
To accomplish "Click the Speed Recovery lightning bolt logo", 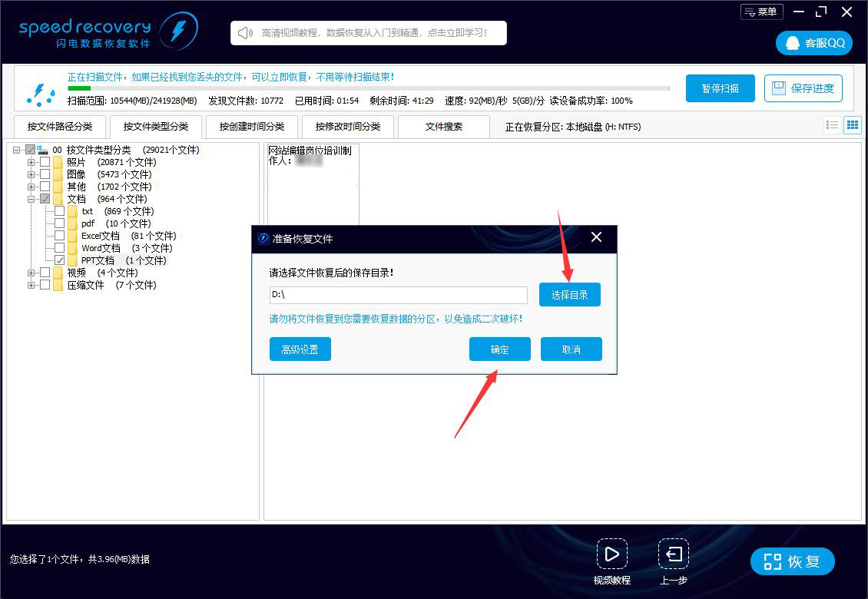I will 180,31.
